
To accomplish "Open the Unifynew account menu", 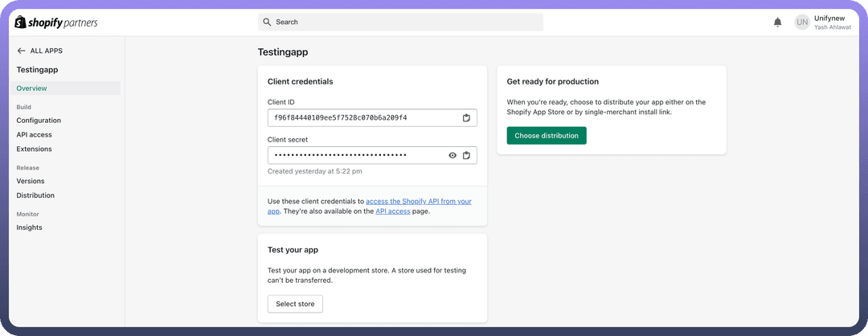I will [x=830, y=23].
